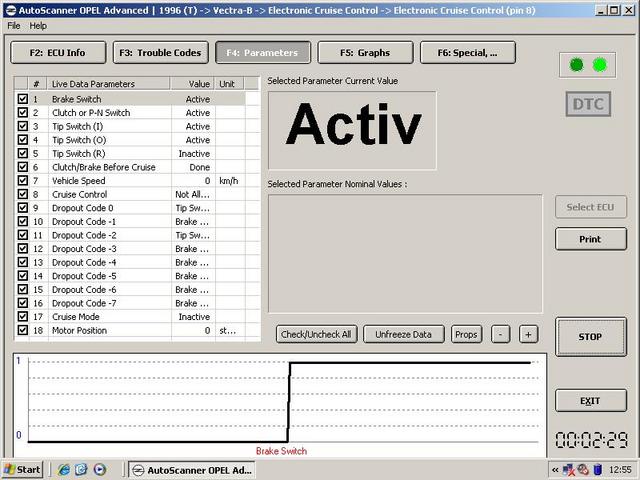640x480 pixels.
Task: Toggle the Dropout Code -3 checkbox
Action: click(22, 249)
